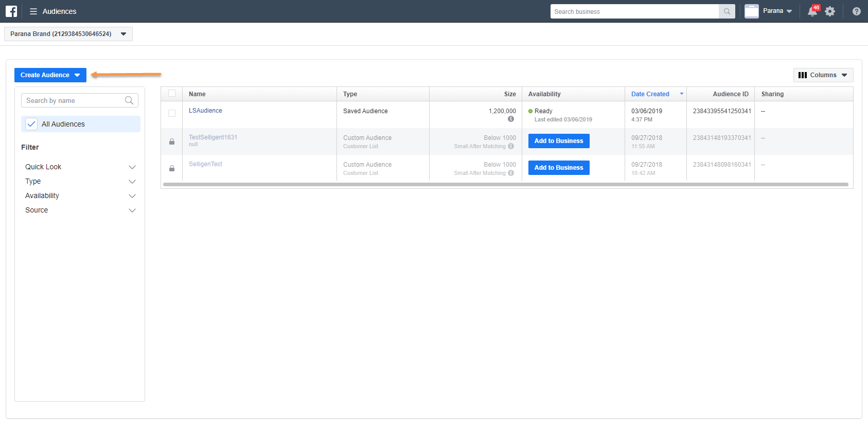Screen dimensions: 868x443
Task: Click info icon under LSAudience size
Action: click(511, 119)
